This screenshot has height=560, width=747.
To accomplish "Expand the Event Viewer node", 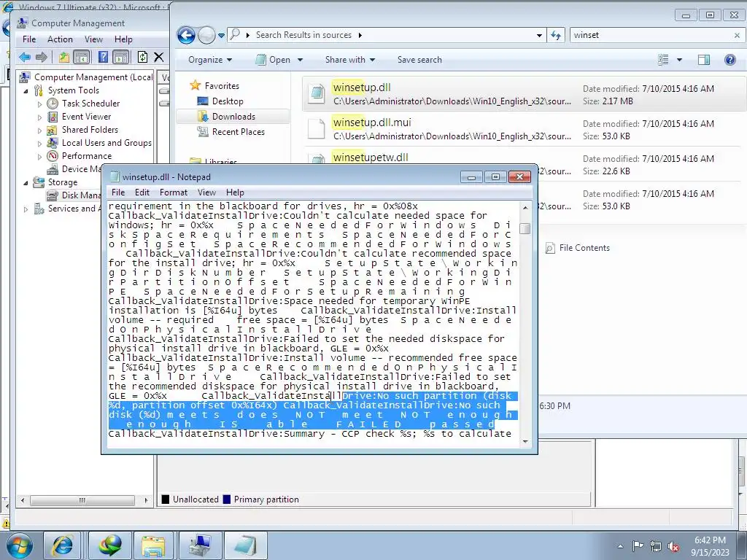I will [39, 117].
